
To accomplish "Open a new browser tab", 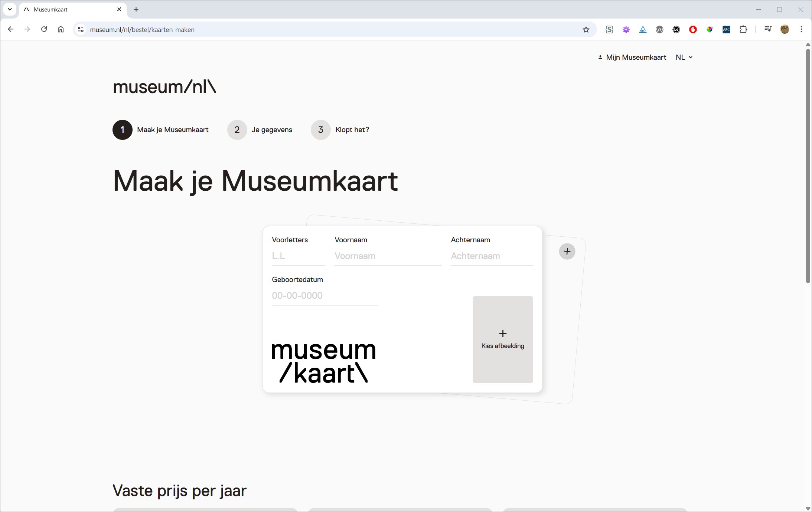I will 136,9.
